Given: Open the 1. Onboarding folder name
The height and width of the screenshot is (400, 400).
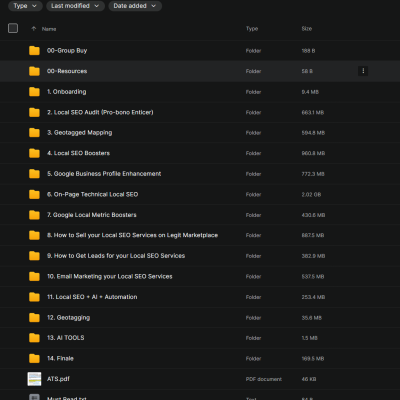Looking at the screenshot, I should coord(67,92).
